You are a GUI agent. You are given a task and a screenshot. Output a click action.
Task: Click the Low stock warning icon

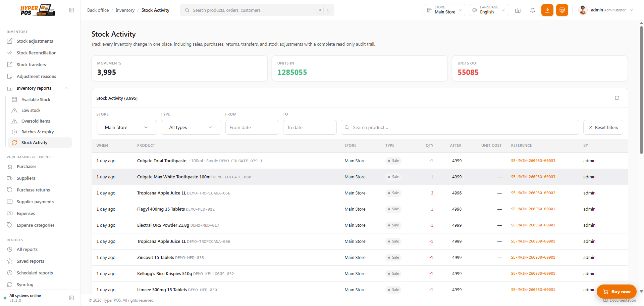tap(14, 110)
